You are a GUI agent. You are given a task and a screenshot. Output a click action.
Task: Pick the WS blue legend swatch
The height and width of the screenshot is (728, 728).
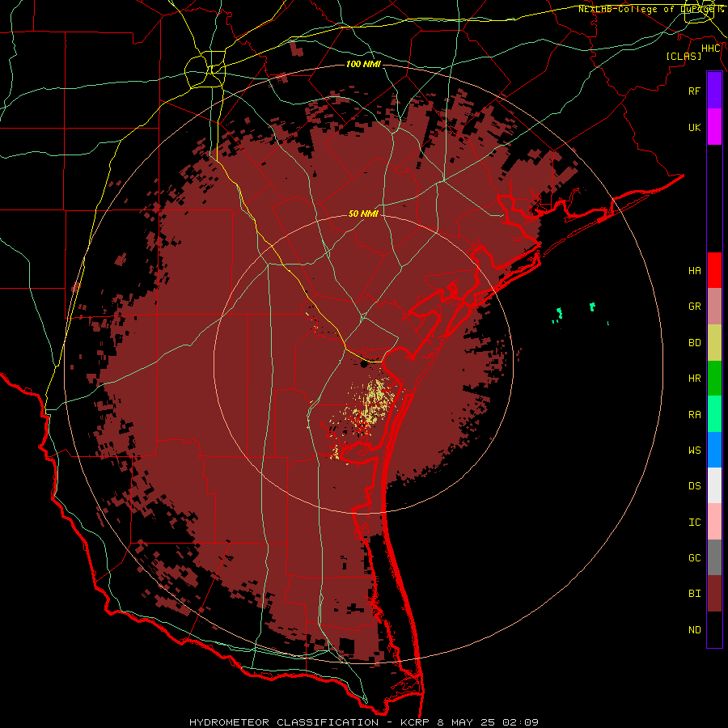(714, 450)
